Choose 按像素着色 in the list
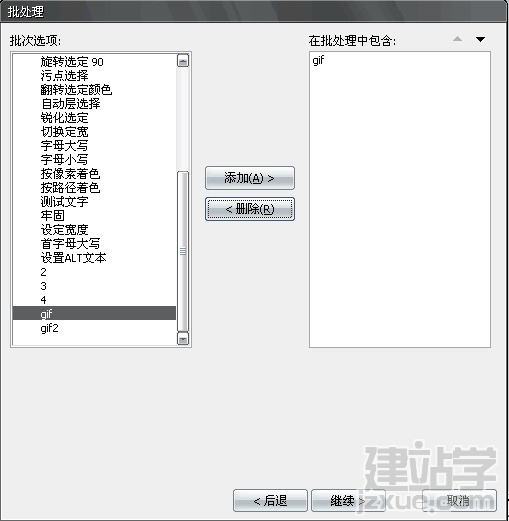The width and height of the screenshot is (509, 521). tap(70, 174)
